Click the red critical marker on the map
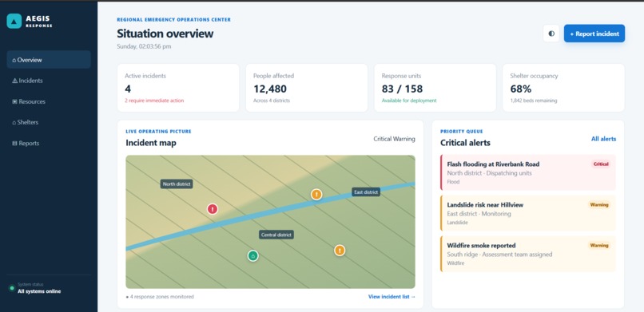This screenshot has height=312, width=644. (x=213, y=209)
